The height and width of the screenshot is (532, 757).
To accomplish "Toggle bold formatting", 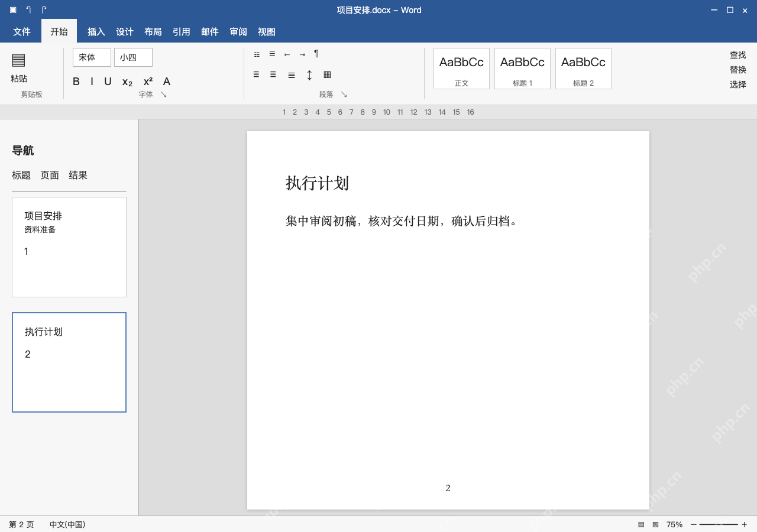I will pos(76,82).
